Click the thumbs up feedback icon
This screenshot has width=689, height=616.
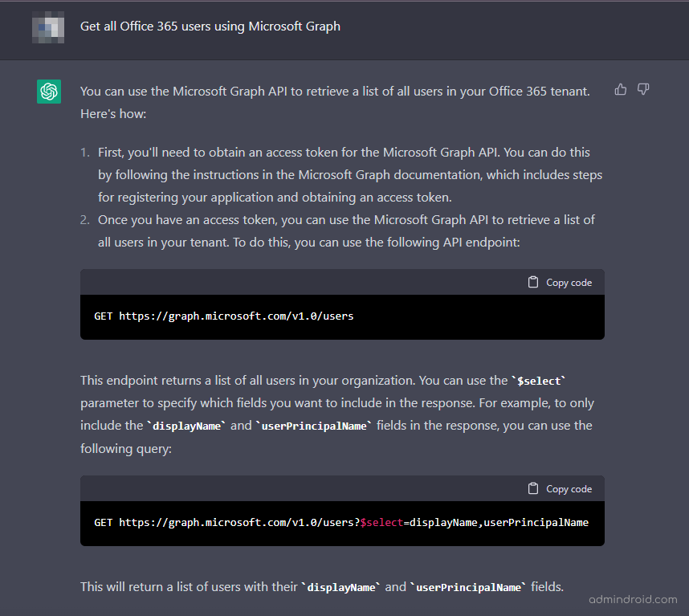[x=621, y=89]
